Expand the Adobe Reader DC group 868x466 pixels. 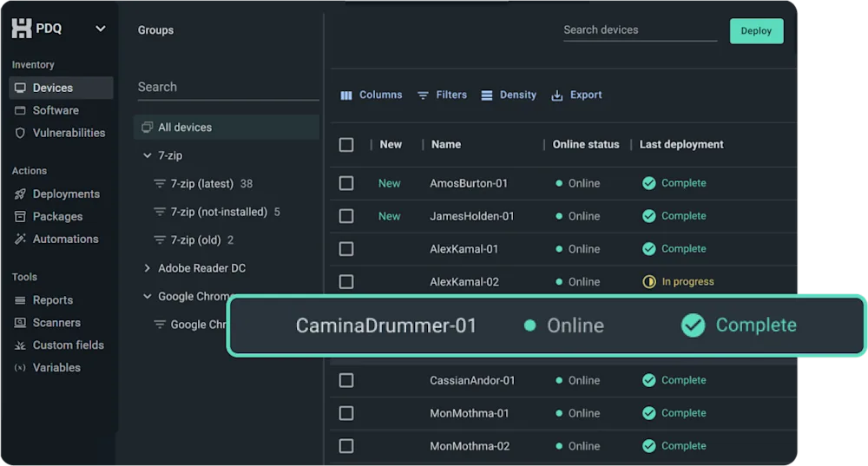[148, 268]
